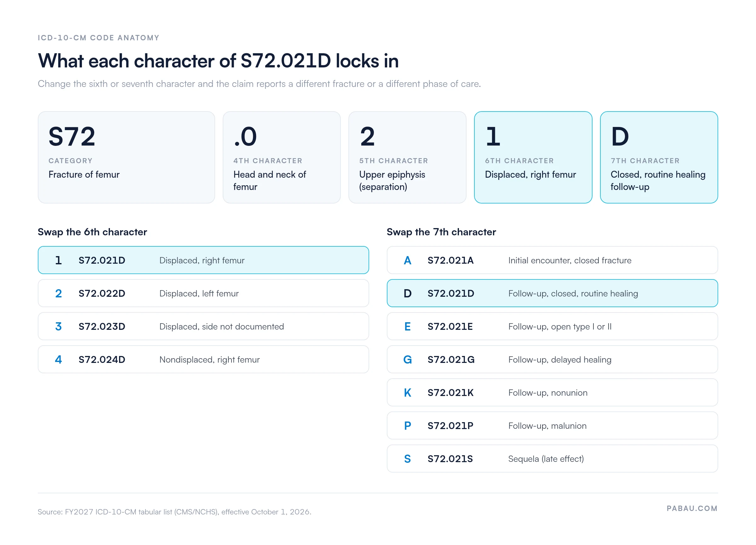
Task: Choose the S72.021K nonunion row
Action: coord(552,392)
